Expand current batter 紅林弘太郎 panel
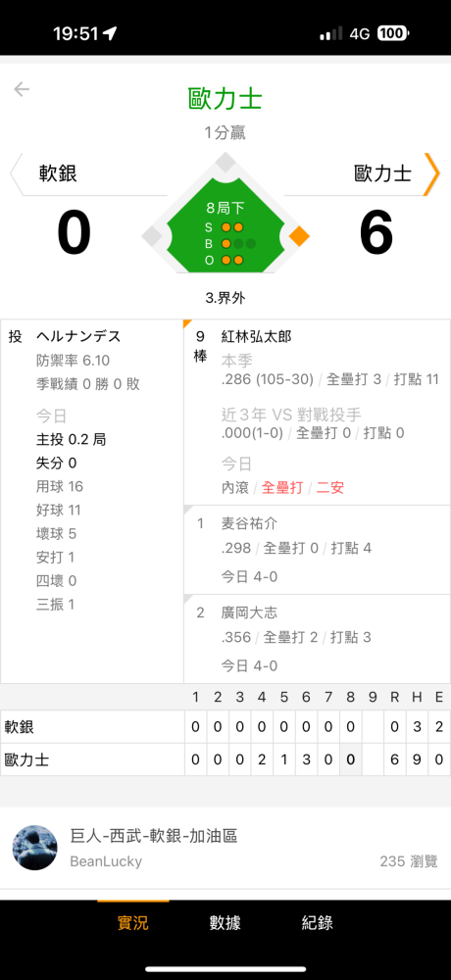Viewport: 451px width, 980px height. point(317,412)
